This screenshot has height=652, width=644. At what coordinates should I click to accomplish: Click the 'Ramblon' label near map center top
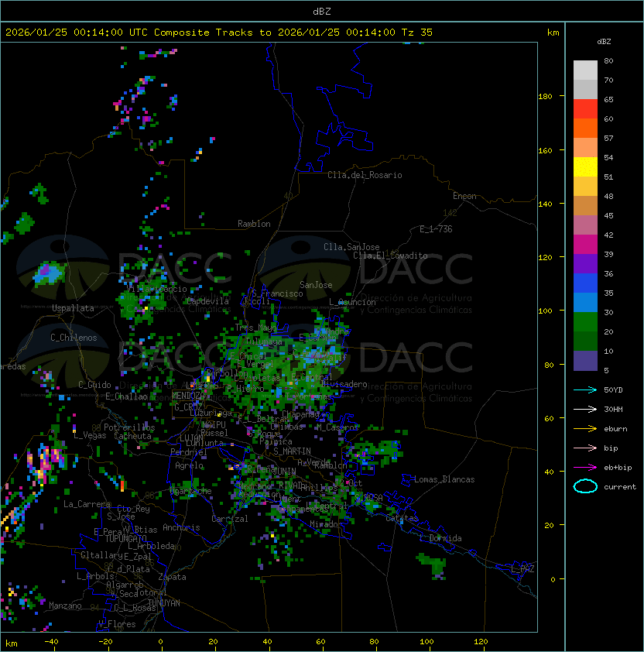(254, 224)
